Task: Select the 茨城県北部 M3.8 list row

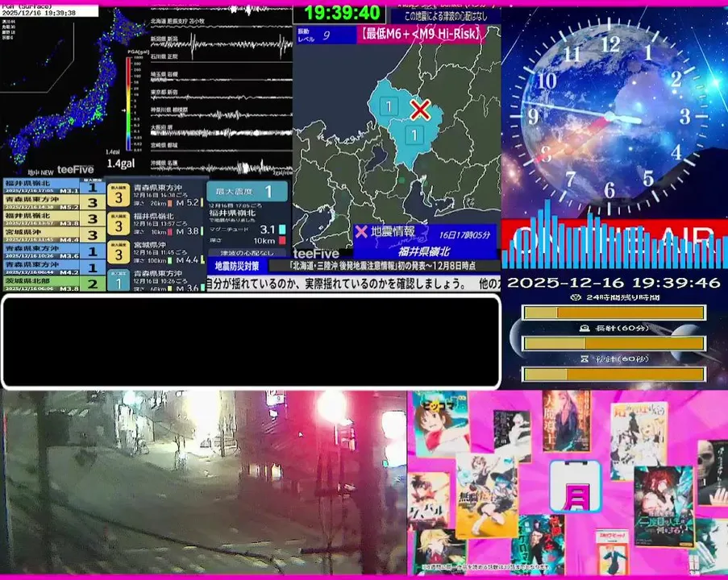Action: 54,283
